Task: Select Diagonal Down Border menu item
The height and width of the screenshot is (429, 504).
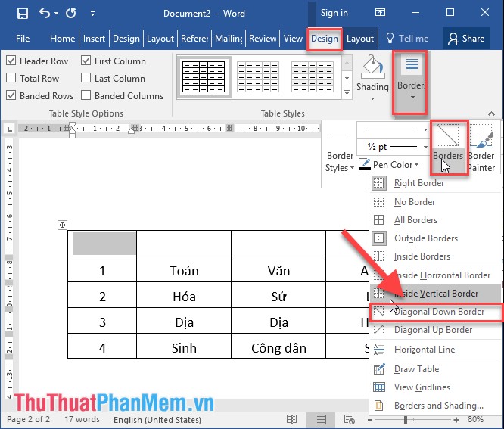Action: coord(438,312)
